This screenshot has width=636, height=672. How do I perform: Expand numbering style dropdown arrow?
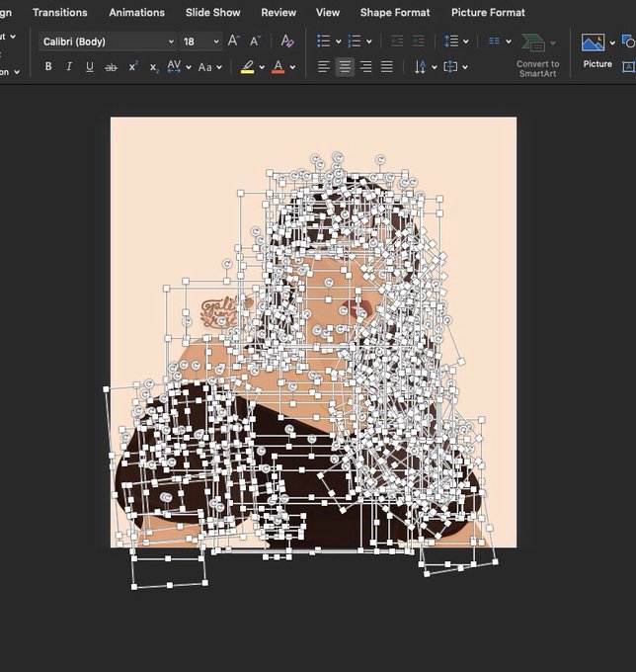click(x=369, y=42)
